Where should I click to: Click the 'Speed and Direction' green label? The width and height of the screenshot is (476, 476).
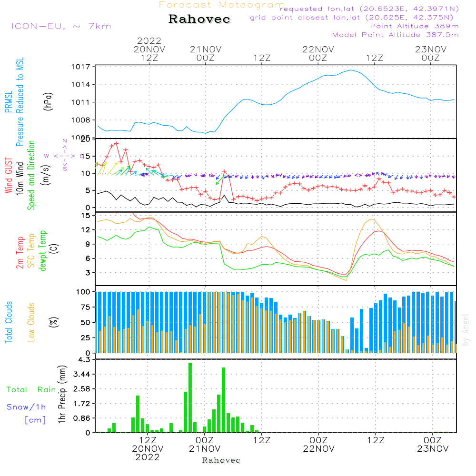click(31, 175)
